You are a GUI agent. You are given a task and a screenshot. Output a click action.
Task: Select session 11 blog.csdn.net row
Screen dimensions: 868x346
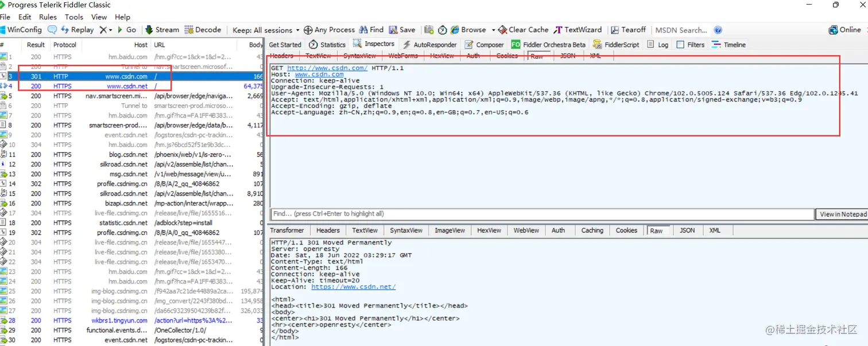tap(132, 154)
